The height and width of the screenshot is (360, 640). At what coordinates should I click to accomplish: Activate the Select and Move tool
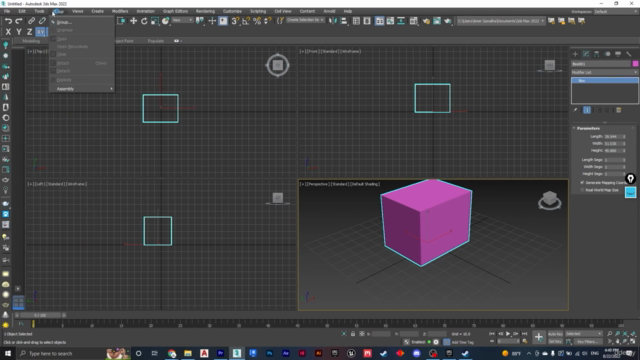pos(133,21)
